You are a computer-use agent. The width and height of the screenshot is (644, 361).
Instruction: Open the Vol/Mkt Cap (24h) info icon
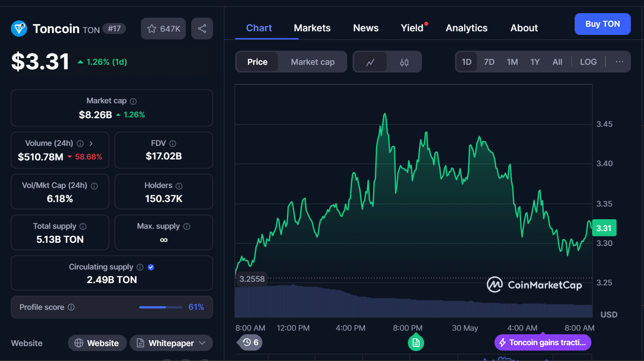[x=94, y=186]
